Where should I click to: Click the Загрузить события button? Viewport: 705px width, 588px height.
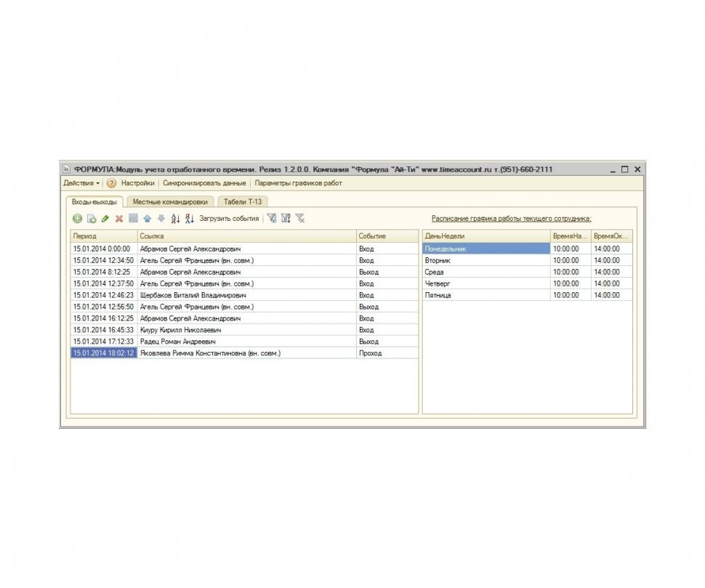(x=229, y=219)
